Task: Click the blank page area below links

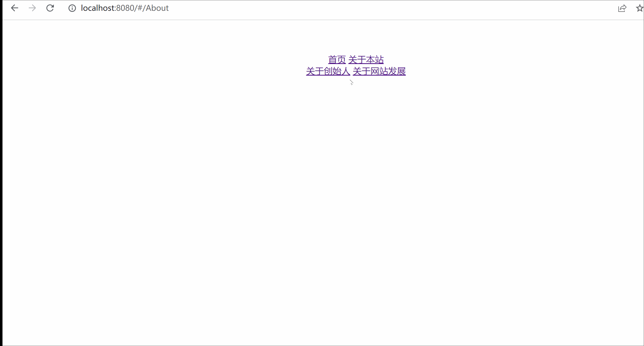Action: click(x=323, y=193)
